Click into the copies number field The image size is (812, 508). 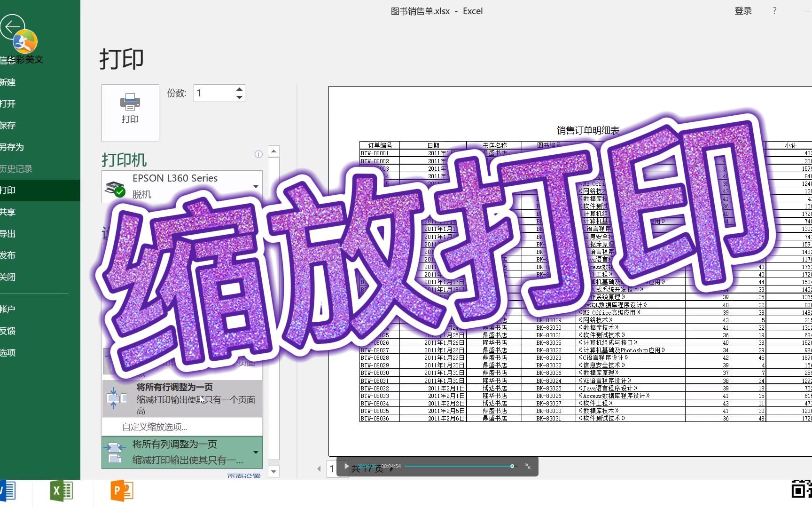point(214,93)
